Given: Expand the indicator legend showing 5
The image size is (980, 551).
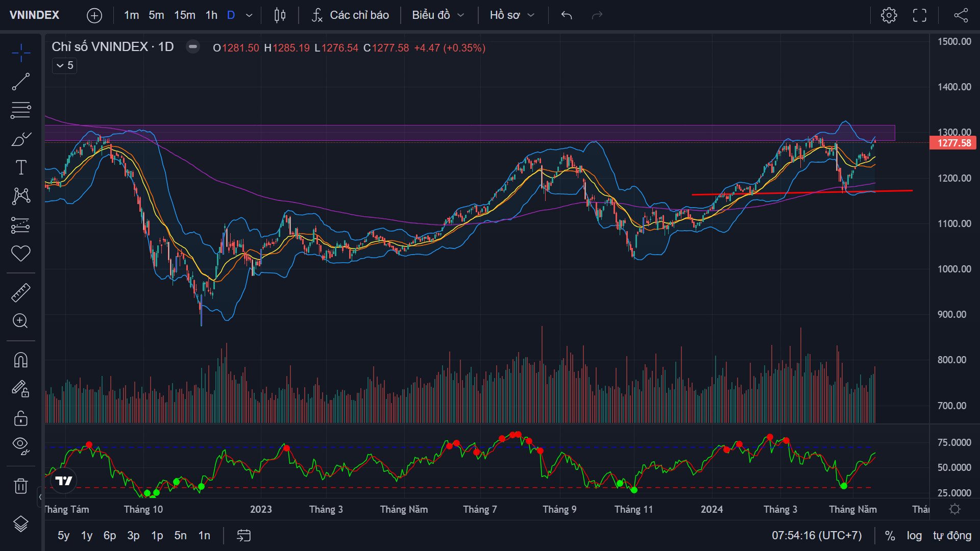Looking at the screenshot, I should click(x=64, y=65).
